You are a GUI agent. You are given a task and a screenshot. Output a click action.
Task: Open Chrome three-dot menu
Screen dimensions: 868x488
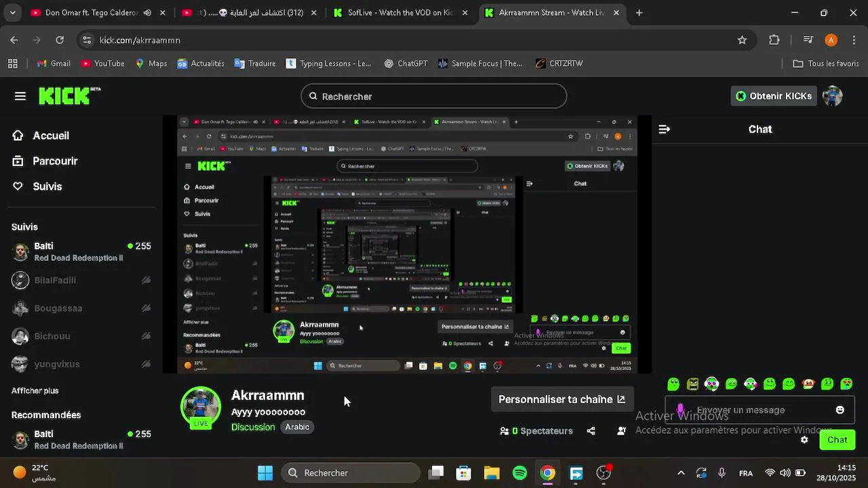pos(854,40)
